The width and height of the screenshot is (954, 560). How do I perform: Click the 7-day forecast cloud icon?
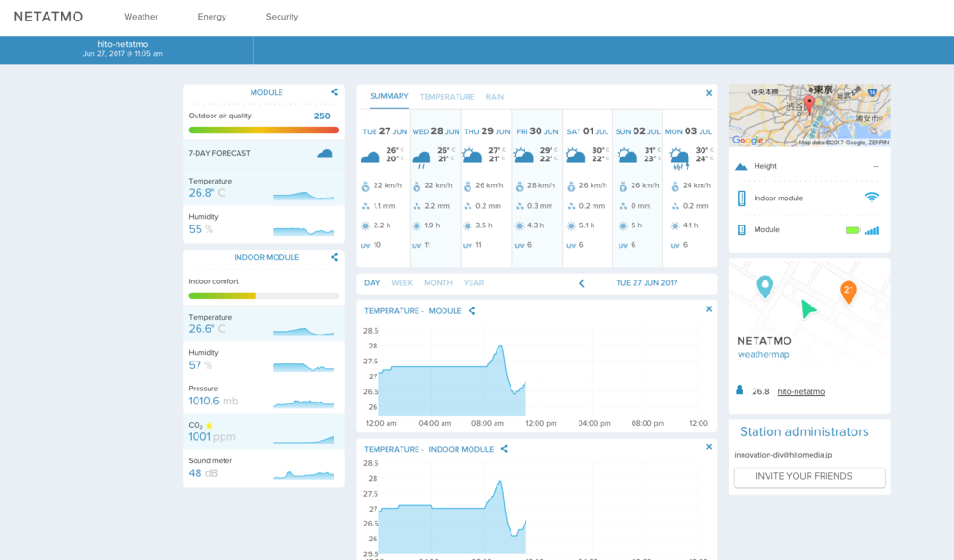click(x=324, y=153)
